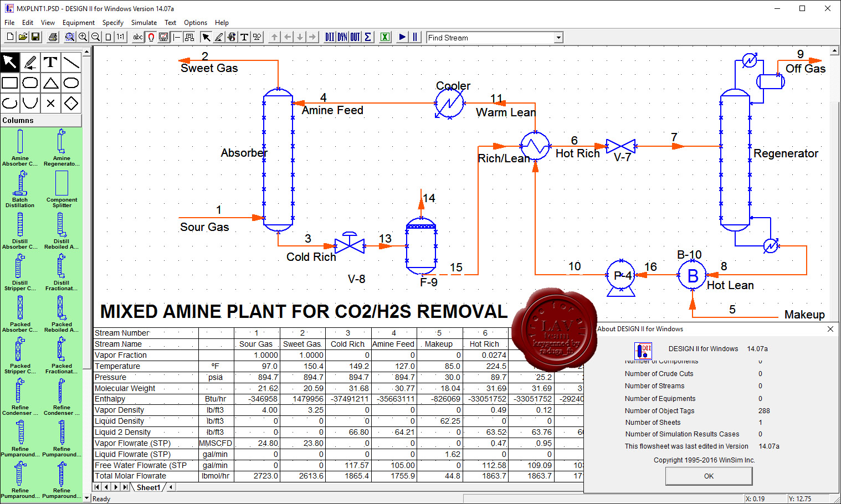Viewport: 841px width, 504px height.
Task: Run the simulation with play button
Action: (x=402, y=37)
